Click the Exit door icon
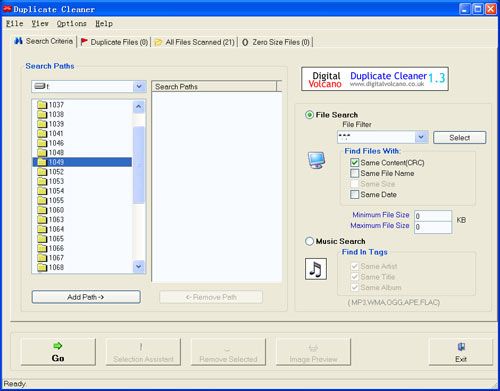 [461, 347]
